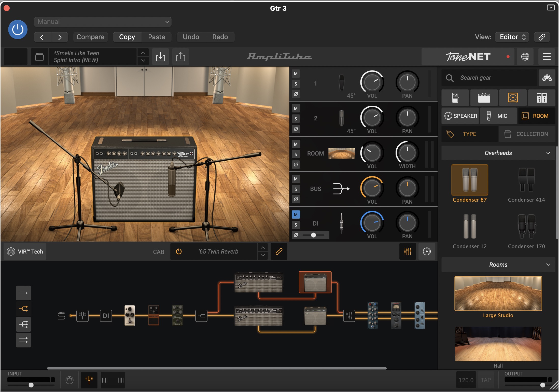Switch to the SPEAKER tab
This screenshot has width=559, height=392.
(460, 116)
